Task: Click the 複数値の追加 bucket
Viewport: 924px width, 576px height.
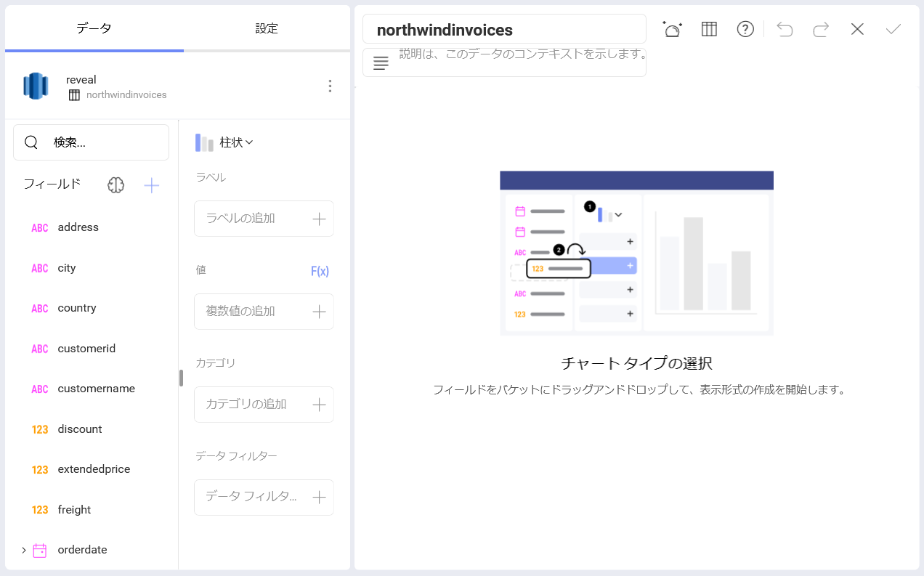Action: coord(264,312)
